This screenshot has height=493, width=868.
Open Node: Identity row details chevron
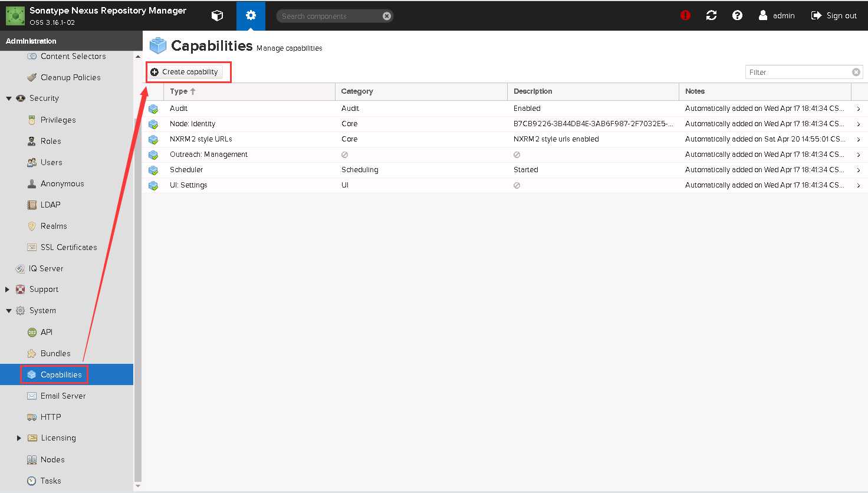[858, 124]
